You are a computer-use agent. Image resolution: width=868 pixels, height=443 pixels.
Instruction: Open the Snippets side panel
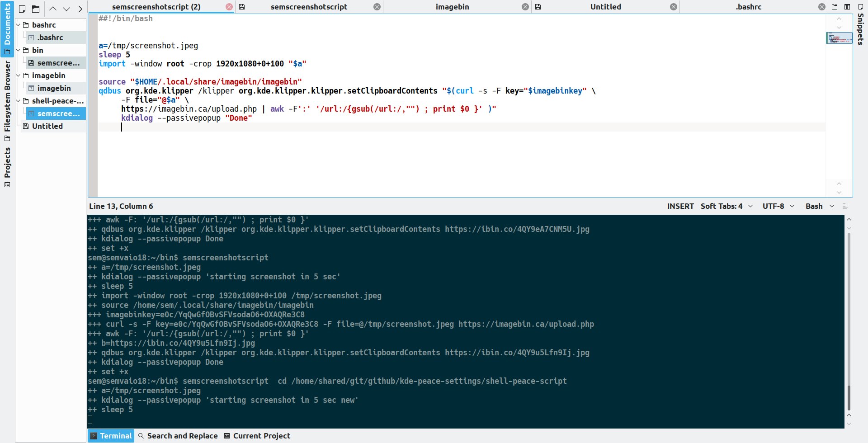[x=860, y=25]
